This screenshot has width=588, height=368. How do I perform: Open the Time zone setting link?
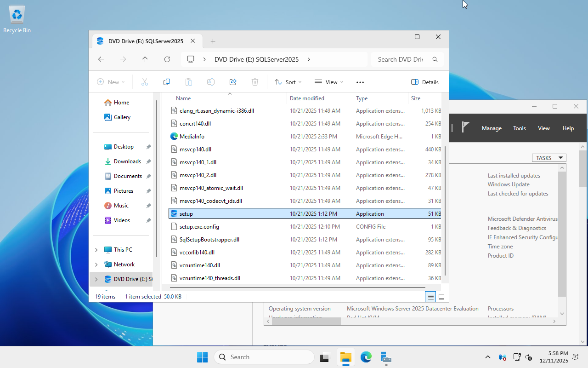[500, 246]
